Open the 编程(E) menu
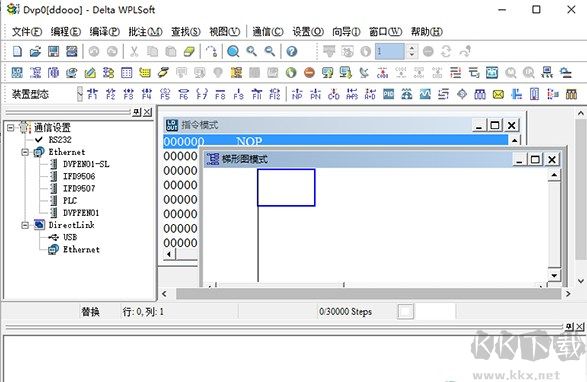This screenshot has height=382, width=587. (66, 32)
